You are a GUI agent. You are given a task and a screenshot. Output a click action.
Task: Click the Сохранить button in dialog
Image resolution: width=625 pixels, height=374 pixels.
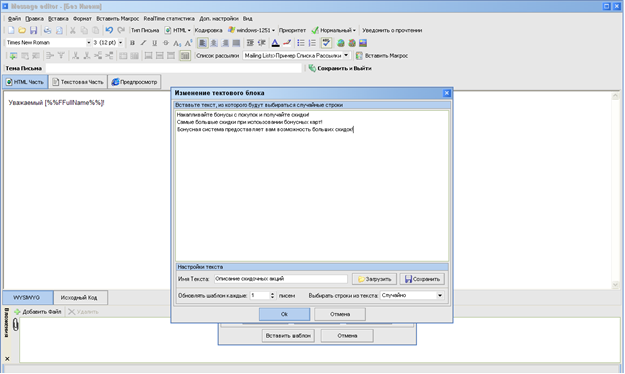click(x=422, y=279)
